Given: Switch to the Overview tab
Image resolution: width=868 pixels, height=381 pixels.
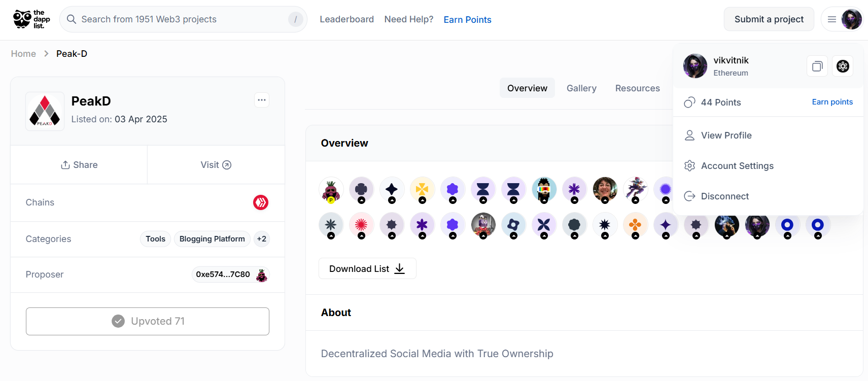Looking at the screenshot, I should pyautogui.click(x=527, y=88).
